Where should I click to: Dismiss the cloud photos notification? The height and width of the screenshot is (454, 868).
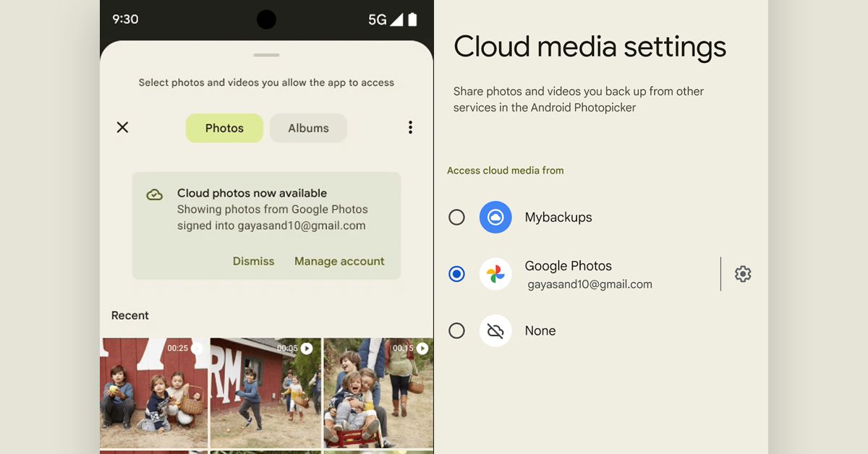253,261
